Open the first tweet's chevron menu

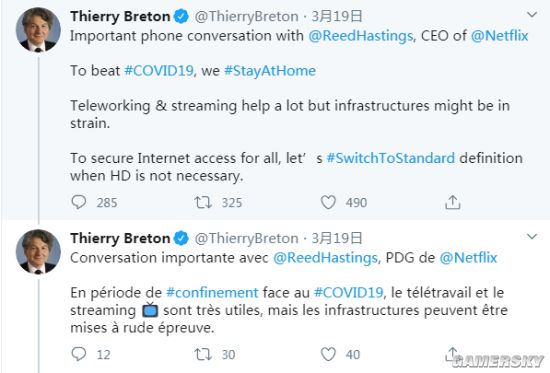(x=532, y=14)
